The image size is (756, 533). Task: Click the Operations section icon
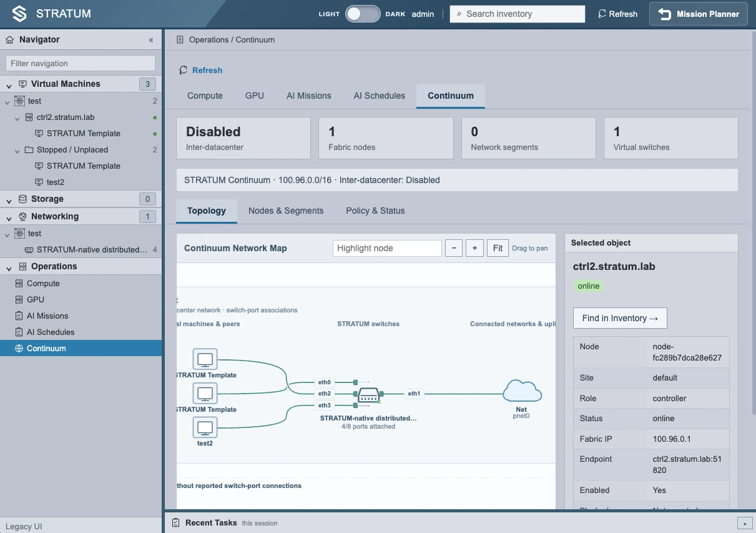(x=23, y=266)
